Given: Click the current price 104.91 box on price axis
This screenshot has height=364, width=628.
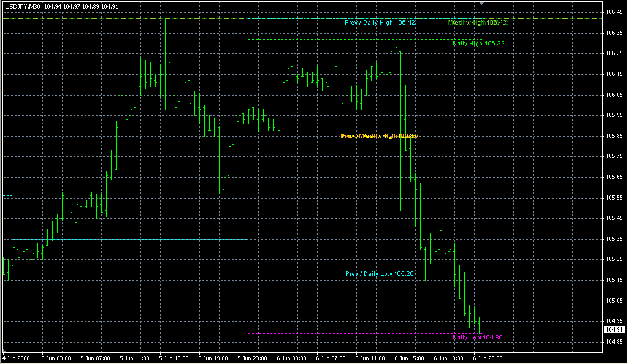Looking at the screenshot, I should coord(615,330).
